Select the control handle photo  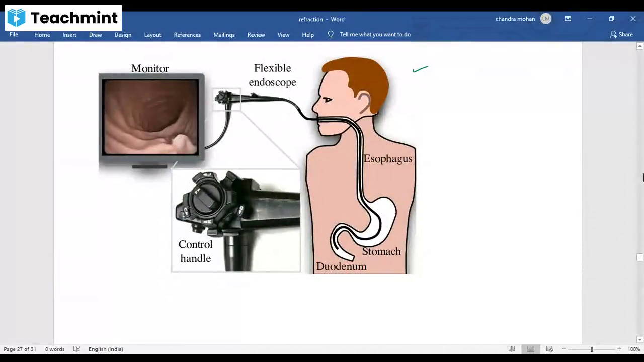point(236,220)
